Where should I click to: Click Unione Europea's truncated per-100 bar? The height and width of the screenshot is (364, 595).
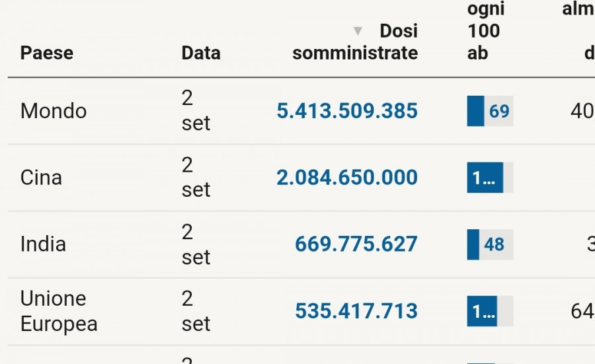click(490, 311)
